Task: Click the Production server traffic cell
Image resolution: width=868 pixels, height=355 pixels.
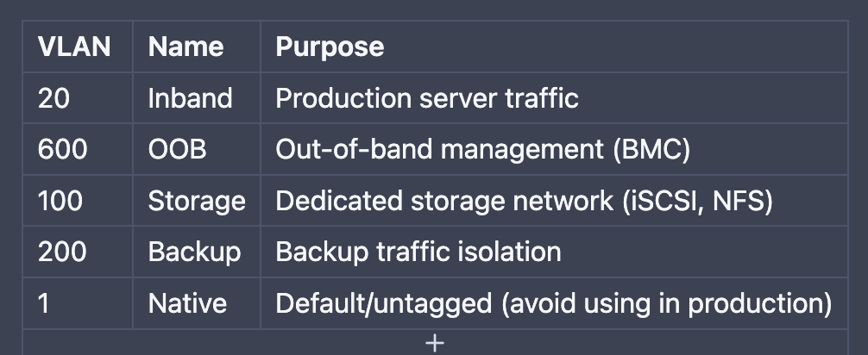Action: (554, 98)
